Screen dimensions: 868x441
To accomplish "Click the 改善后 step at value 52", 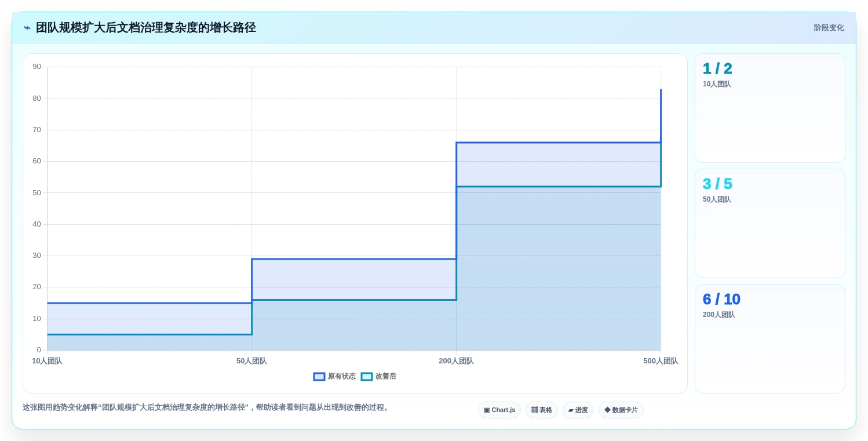I will tap(559, 187).
